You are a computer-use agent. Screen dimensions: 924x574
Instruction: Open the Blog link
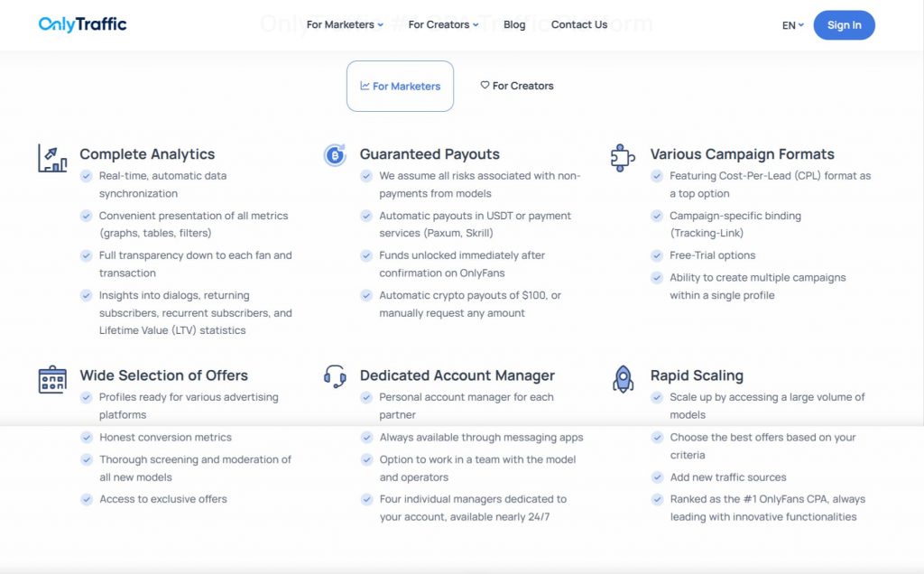coord(514,24)
